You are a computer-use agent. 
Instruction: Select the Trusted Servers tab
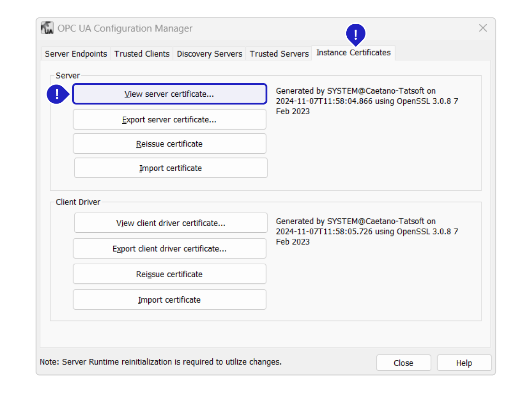tap(279, 54)
